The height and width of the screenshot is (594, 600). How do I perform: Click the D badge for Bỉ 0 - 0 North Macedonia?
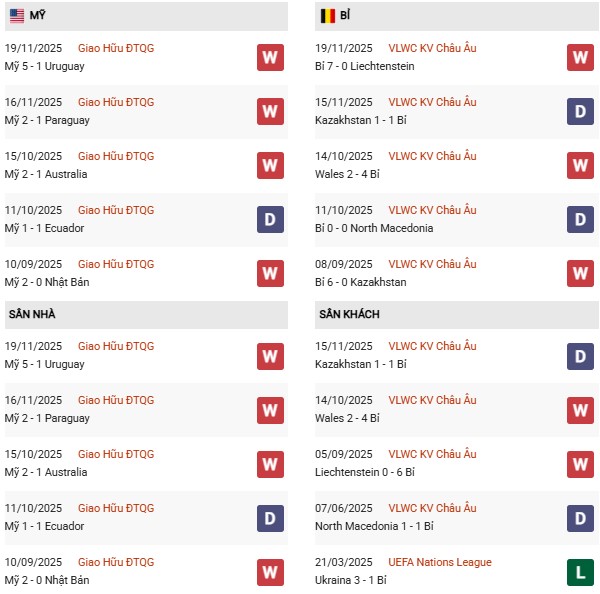[x=581, y=219]
